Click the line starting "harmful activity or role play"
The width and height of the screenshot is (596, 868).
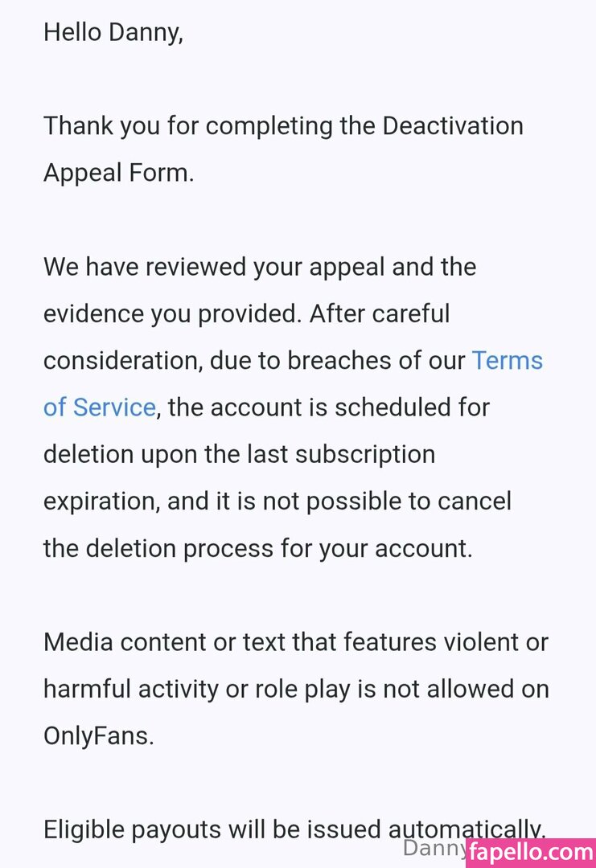click(x=295, y=689)
